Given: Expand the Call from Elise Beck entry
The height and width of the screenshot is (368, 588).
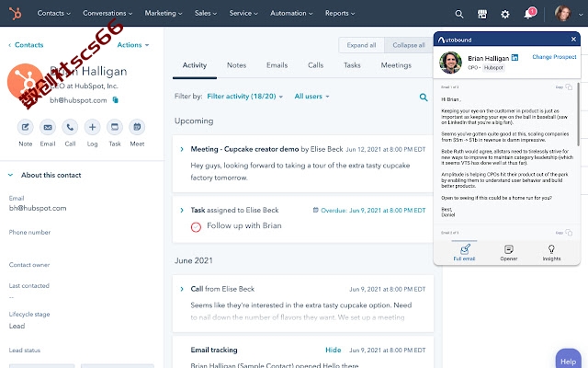Looking at the screenshot, I should point(182,289).
